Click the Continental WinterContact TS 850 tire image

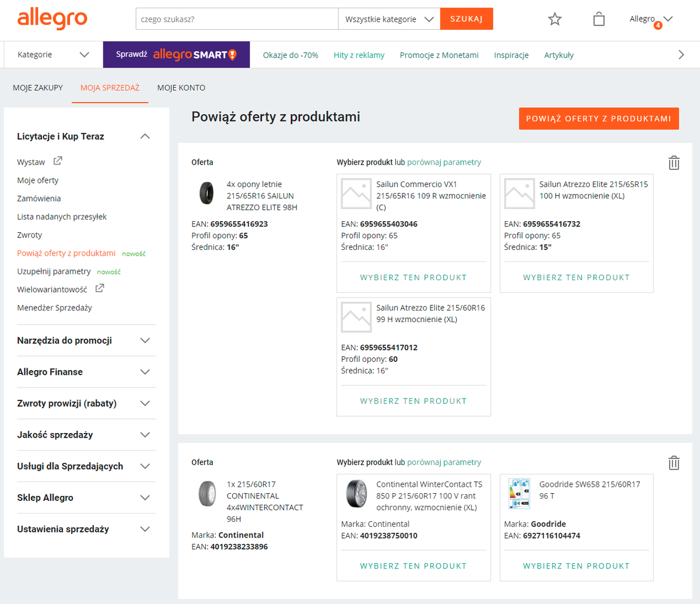tap(356, 494)
